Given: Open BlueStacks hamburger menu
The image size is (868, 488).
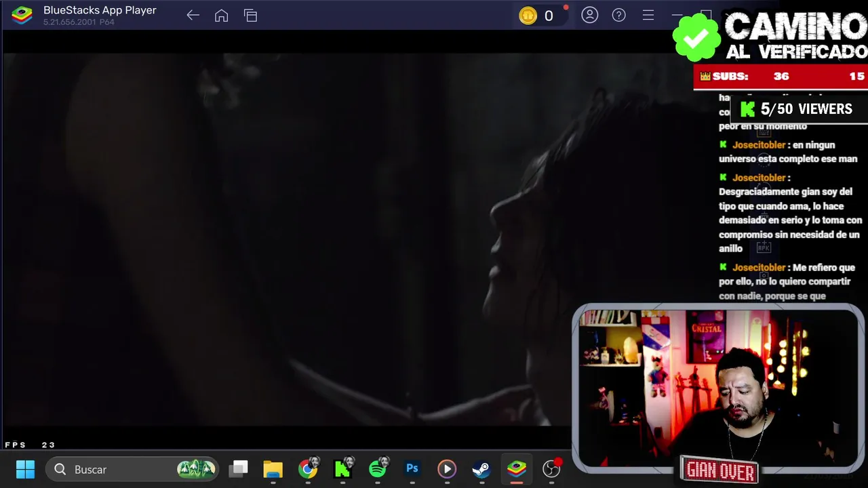Looking at the screenshot, I should pyautogui.click(x=648, y=15).
